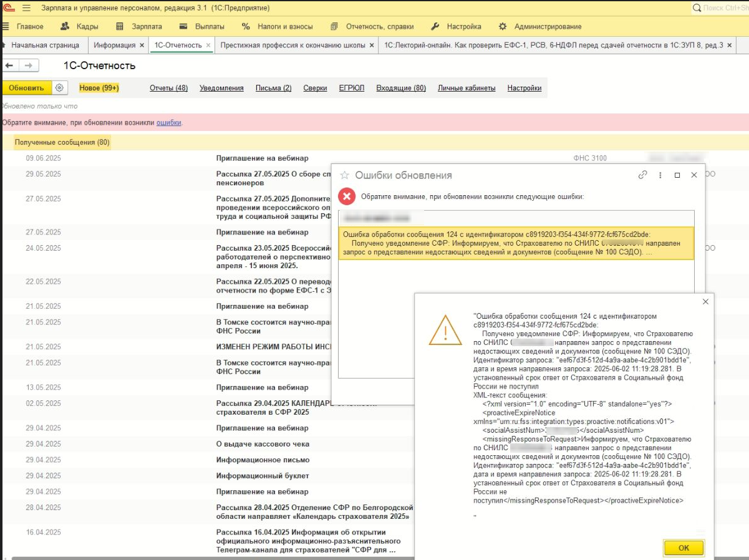Open the Налоги и взносы section
Image resolution: width=749 pixels, height=560 pixels.
point(277,27)
